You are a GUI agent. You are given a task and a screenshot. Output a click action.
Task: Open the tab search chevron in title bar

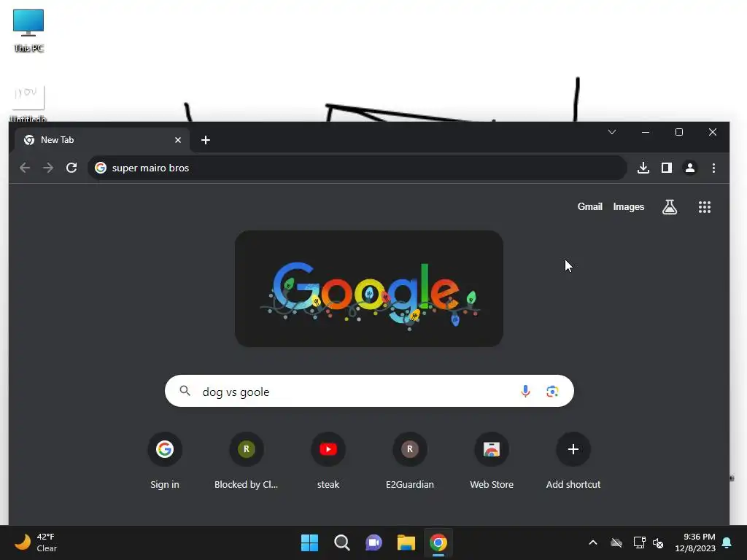pos(612,132)
